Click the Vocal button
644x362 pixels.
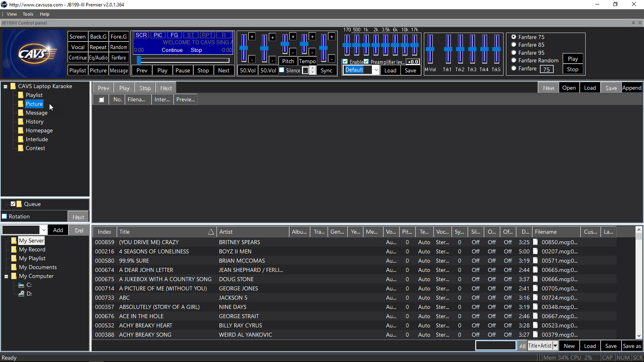coord(78,47)
